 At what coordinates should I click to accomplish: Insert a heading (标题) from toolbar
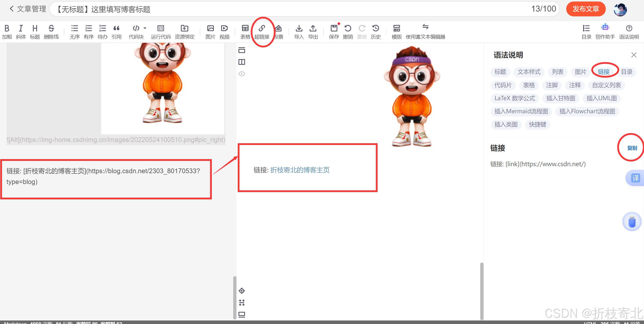[x=35, y=32]
